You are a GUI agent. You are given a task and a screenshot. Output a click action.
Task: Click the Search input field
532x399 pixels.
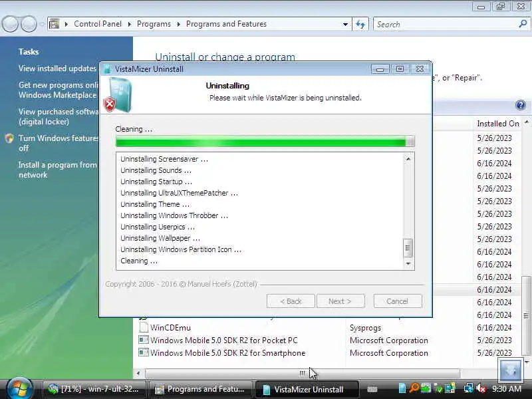click(446, 25)
